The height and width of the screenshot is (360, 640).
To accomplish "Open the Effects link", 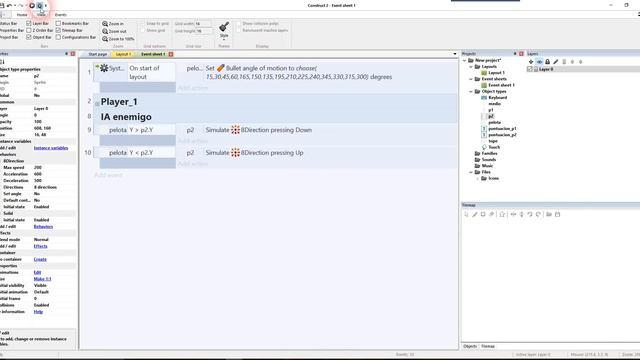I will click(x=40, y=246).
